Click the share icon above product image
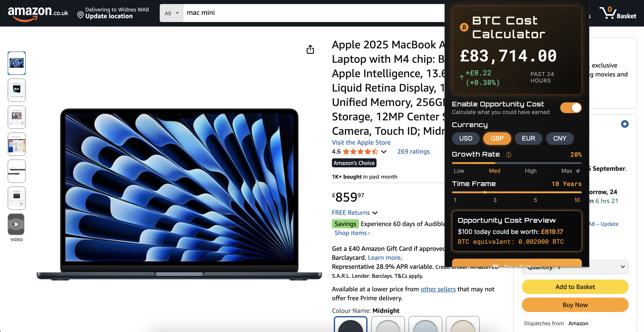Screen dimensions: 644x332 [x=310, y=49]
